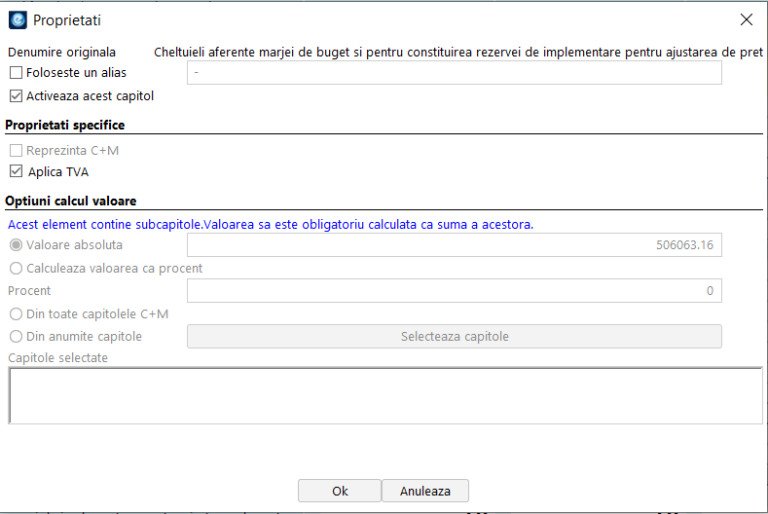This screenshot has height=514, width=768.
Task: Select the "Valoare absoluta" radio option
Action: coord(16,245)
